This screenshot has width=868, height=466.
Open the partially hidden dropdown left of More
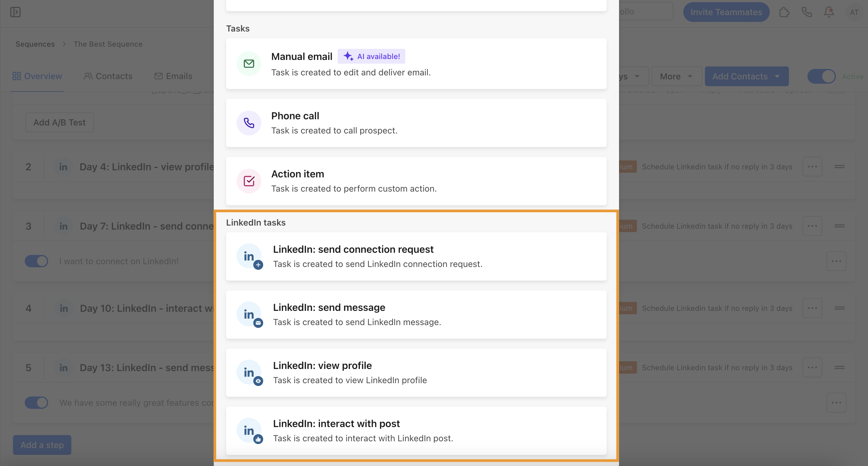634,76
